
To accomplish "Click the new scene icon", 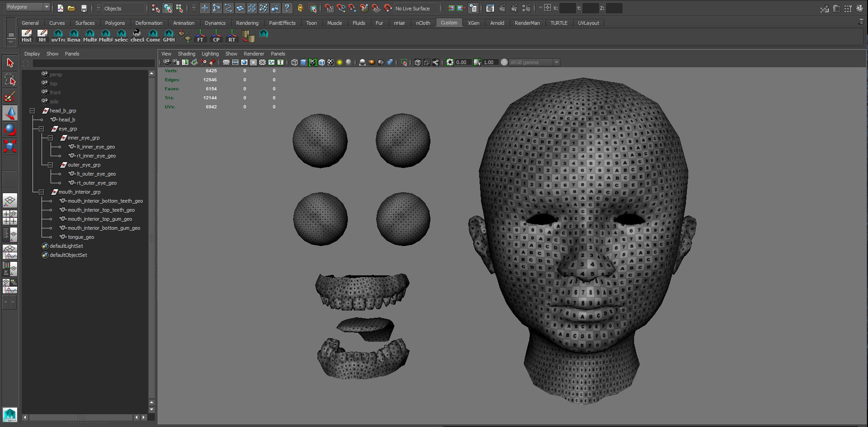I will pyautogui.click(x=61, y=8).
